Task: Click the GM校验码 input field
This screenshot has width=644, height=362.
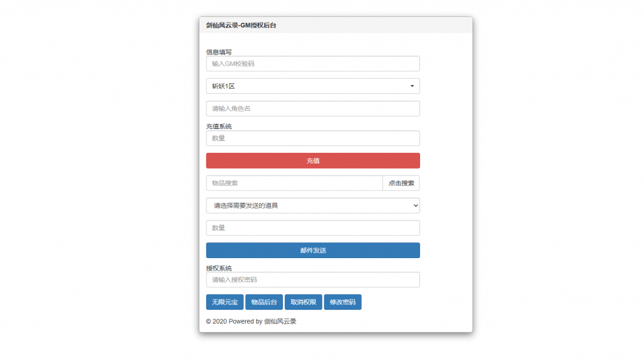Action: pyautogui.click(x=313, y=64)
